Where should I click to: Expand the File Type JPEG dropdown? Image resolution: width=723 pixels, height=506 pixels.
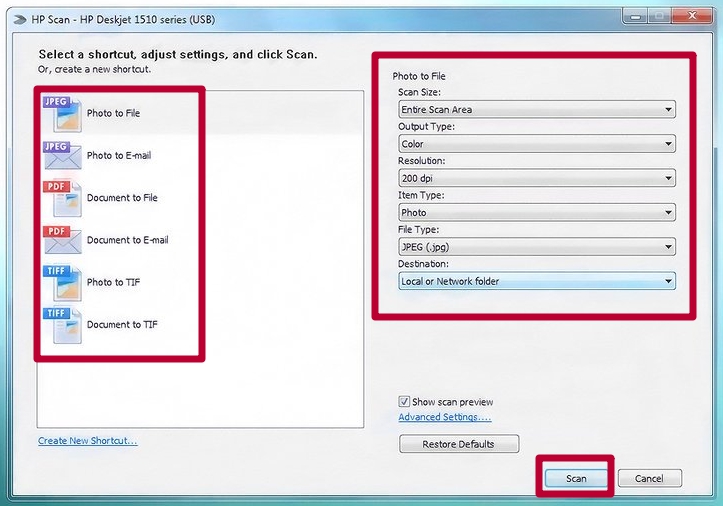point(537,247)
